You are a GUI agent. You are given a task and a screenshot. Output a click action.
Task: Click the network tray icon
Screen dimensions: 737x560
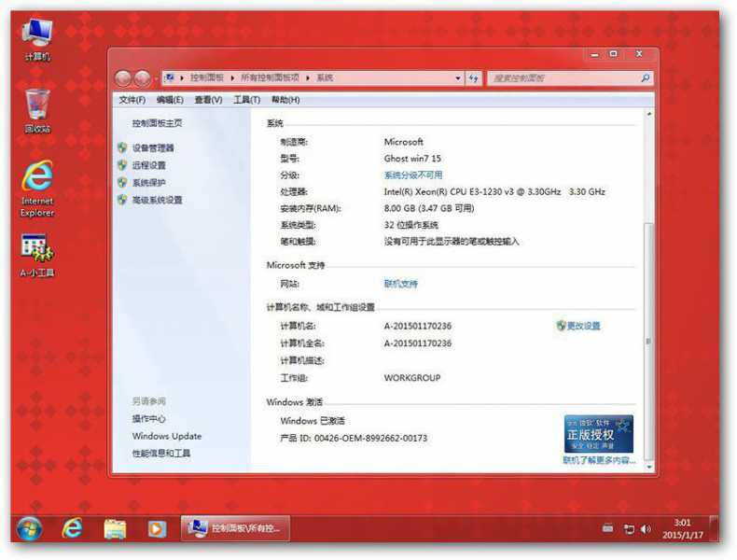pos(629,529)
